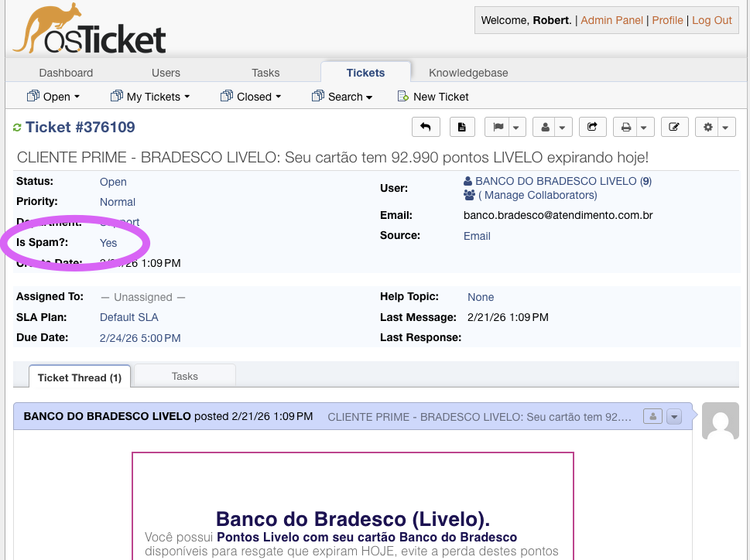The width and height of the screenshot is (750, 560).
Task: Click the poster's avatar thumbnail
Action: tap(720, 421)
